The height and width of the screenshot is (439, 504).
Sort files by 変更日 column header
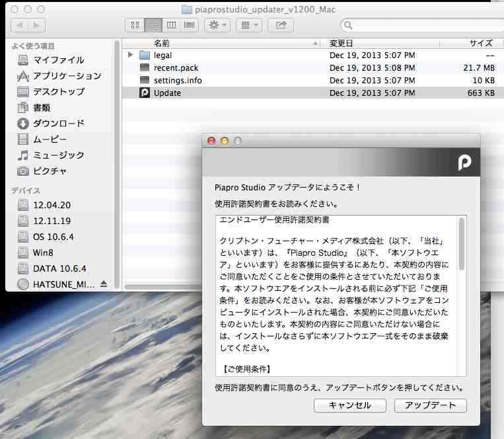pos(380,43)
